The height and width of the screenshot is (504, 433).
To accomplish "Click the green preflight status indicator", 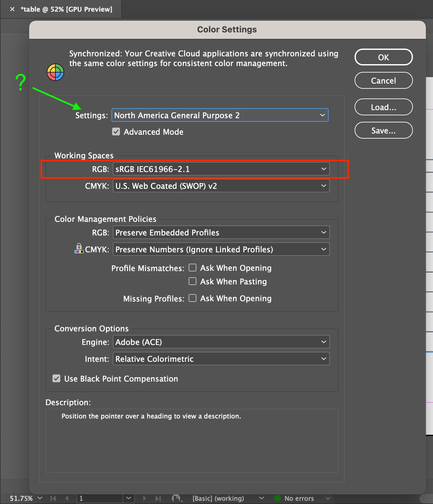I will click(277, 498).
